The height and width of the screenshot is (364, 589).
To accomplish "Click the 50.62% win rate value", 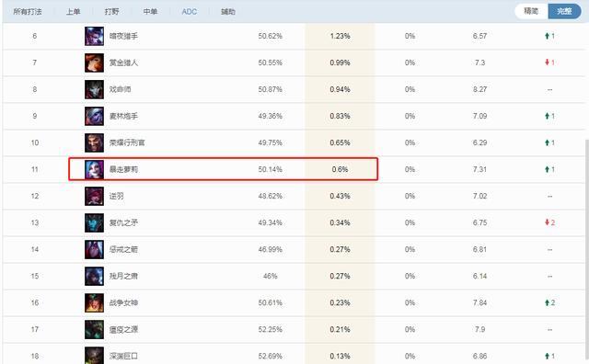I will coord(270,36).
